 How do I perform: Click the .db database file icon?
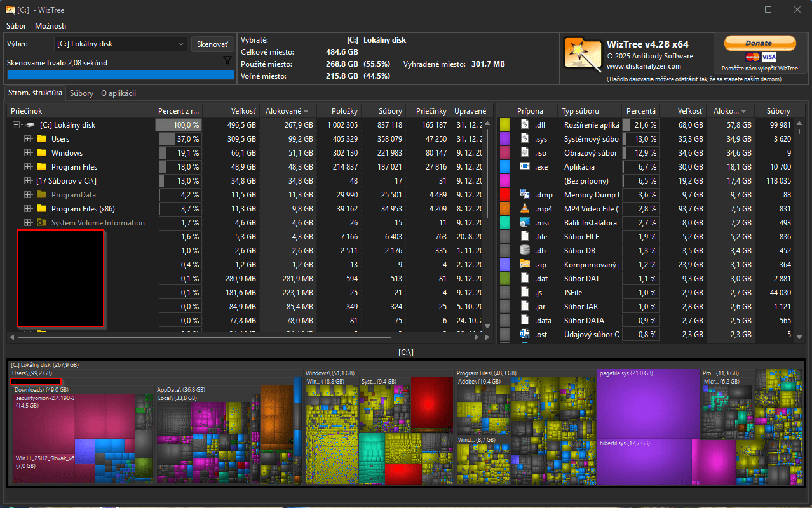pos(525,250)
